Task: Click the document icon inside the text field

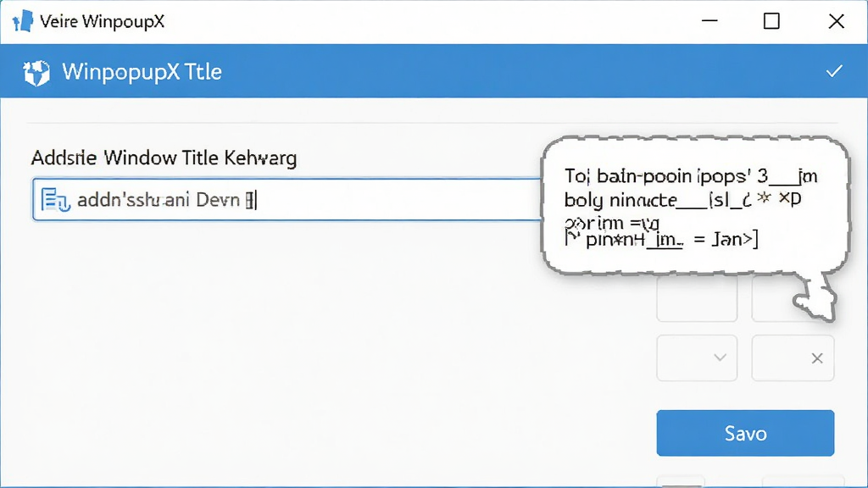Action: tap(55, 200)
